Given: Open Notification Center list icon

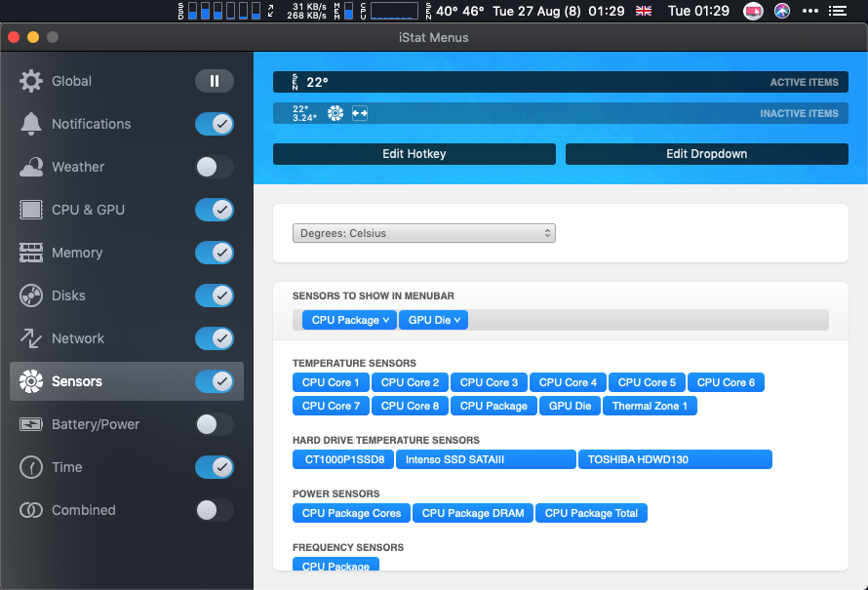Looking at the screenshot, I should click(838, 11).
